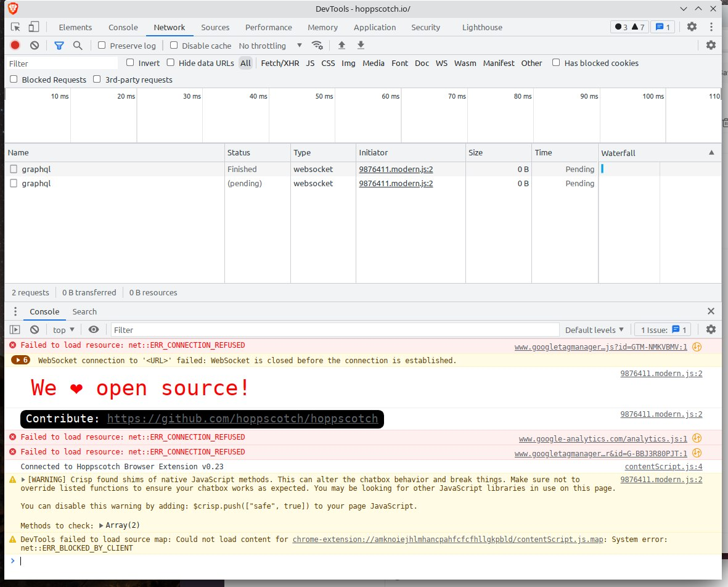
Task: Open Network panel settings gear
Action: coord(711,45)
